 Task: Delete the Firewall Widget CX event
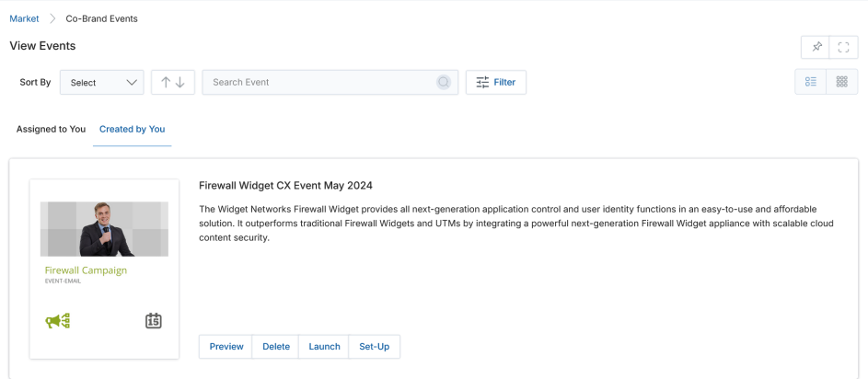[x=275, y=347]
